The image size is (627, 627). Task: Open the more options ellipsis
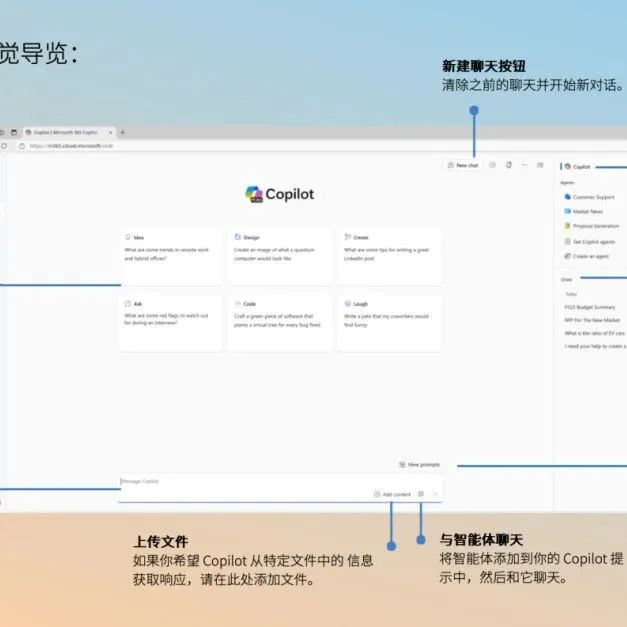pyautogui.click(x=524, y=165)
